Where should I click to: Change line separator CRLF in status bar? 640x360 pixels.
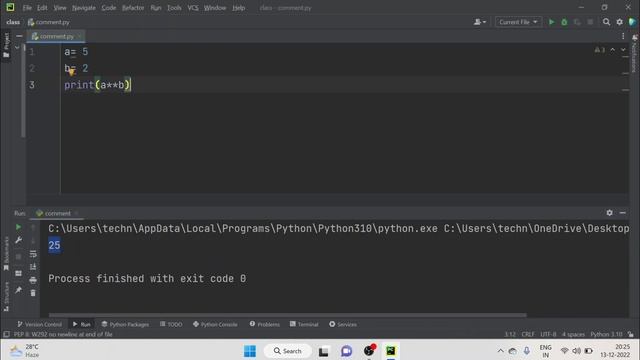point(528,334)
